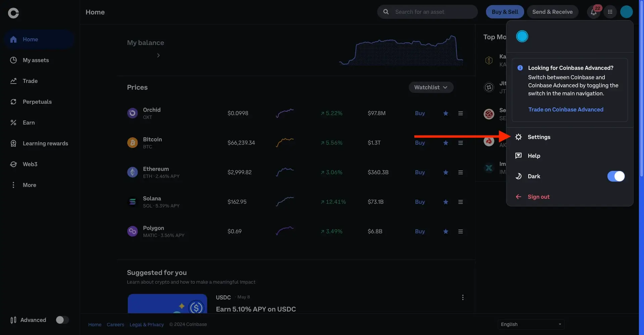The height and width of the screenshot is (335, 644).
Task: Turn off the Dark mode switch
Action: [616, 176]
